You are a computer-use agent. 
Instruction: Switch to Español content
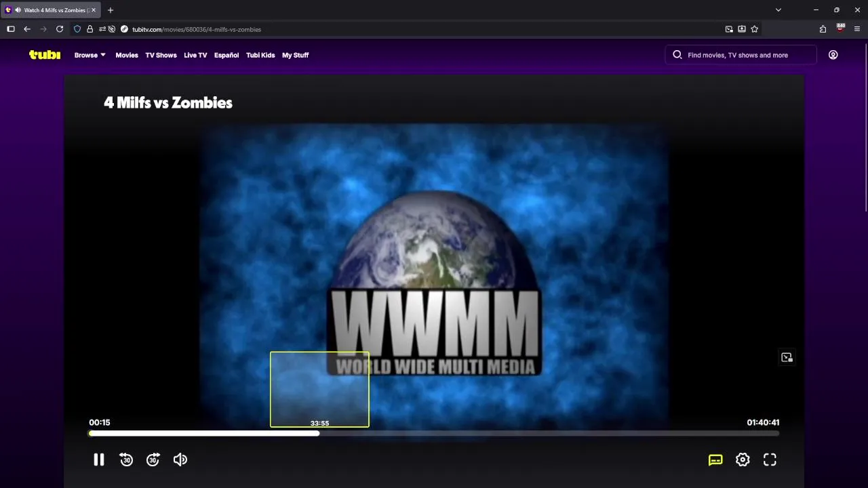click(226, 55)
